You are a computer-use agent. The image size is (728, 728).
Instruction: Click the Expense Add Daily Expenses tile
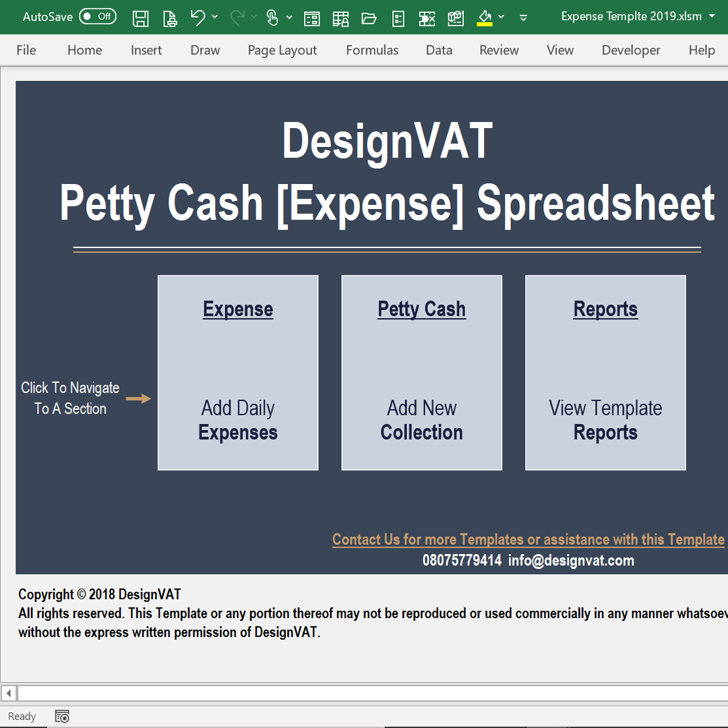pos(238,373)
